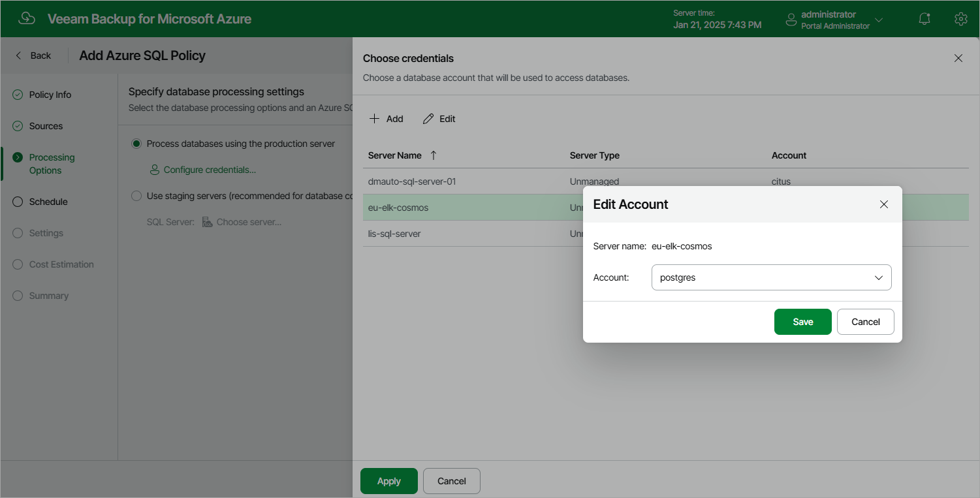The width and height of the screenshot is (980, 498).
Task: Close the Edit Account dialog
Action: coord(884,204)
